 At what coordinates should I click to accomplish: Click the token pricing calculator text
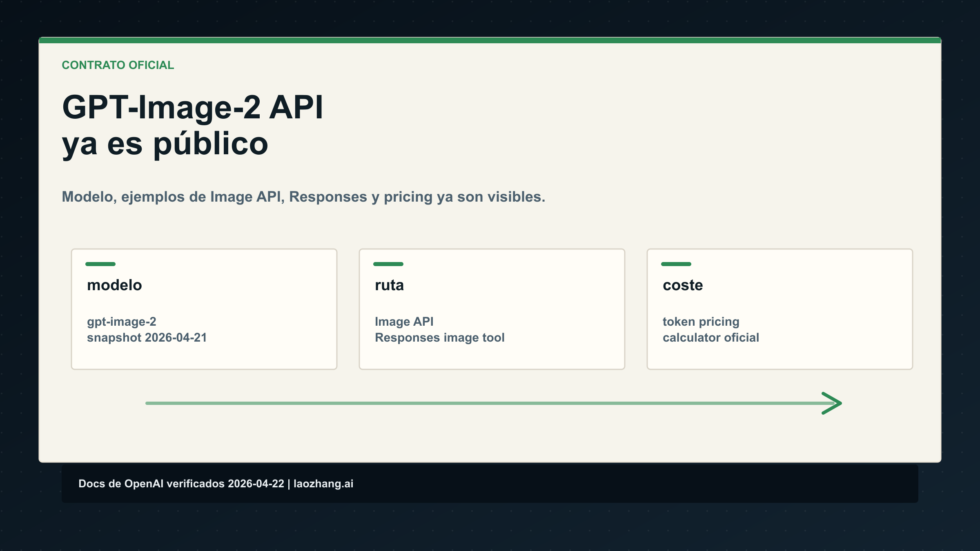pos(710,329)
